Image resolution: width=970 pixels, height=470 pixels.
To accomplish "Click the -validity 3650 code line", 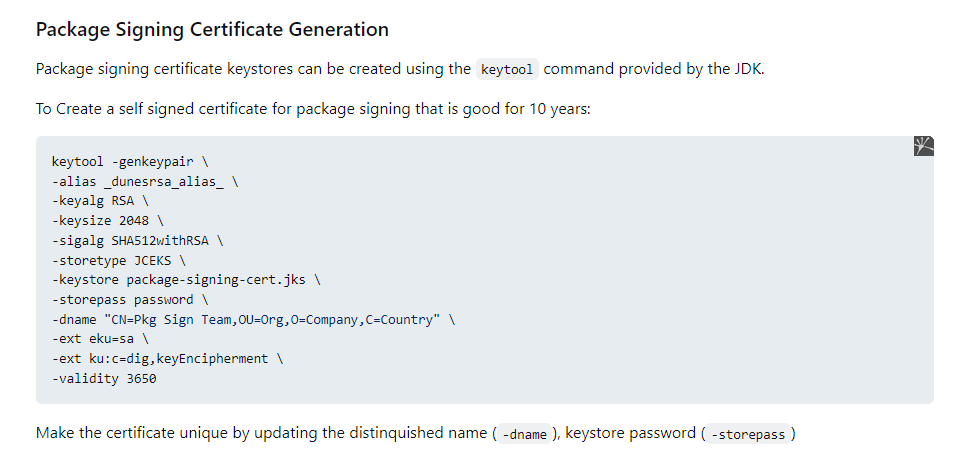I will [103, 379].
